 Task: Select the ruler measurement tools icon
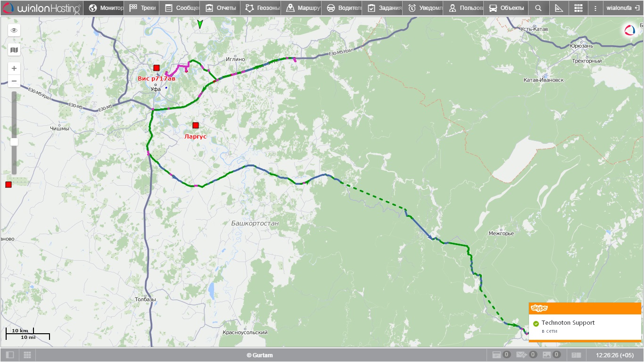click(559, 8)
